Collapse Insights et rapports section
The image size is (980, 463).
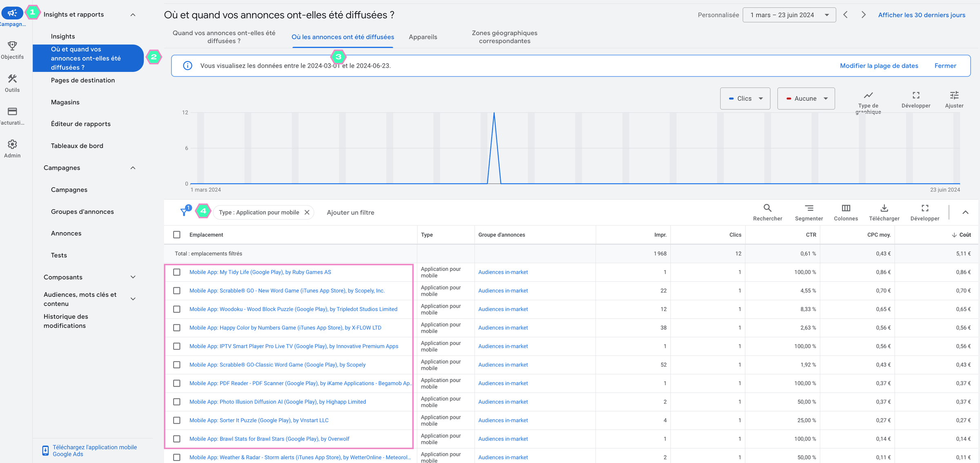(133, 15)
